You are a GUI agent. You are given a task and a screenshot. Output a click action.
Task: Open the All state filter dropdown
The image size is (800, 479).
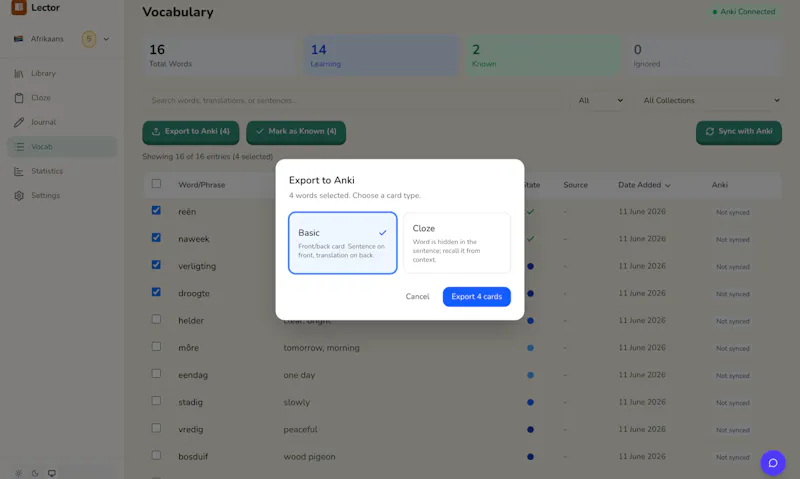pyautogui.click(x=601, y=100)
